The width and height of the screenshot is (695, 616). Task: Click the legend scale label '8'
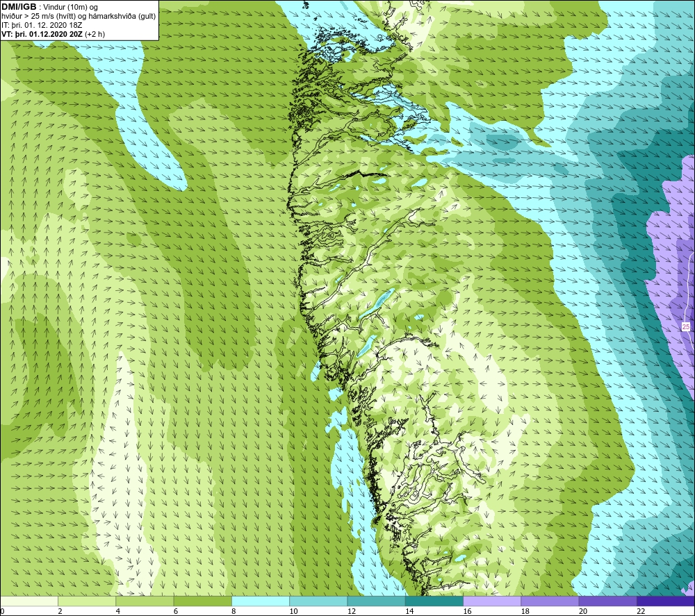(234, 612)
